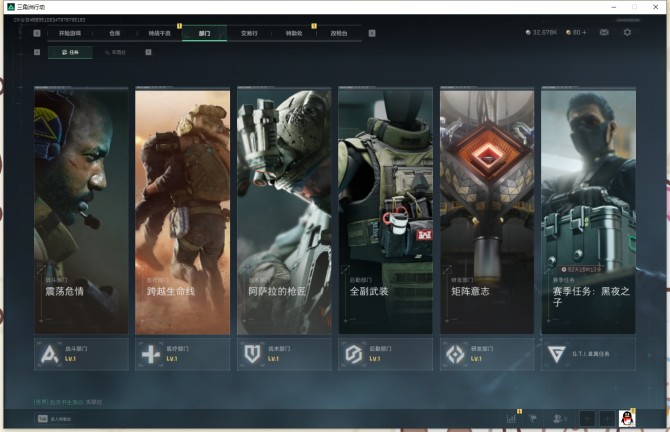Screen dimensions: 670x432
Task: Minimize the 三角洲行动 window
Action: tap(614, 7)
